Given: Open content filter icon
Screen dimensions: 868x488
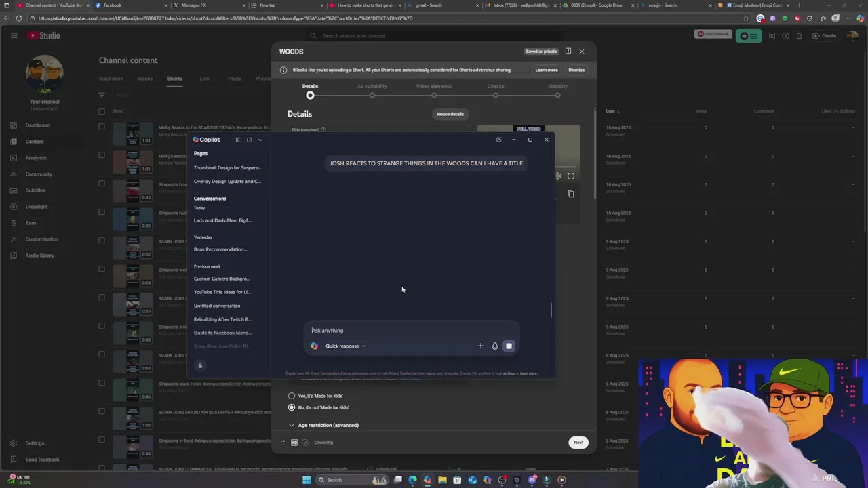Looking at the screenshot, I should (102, 95).
